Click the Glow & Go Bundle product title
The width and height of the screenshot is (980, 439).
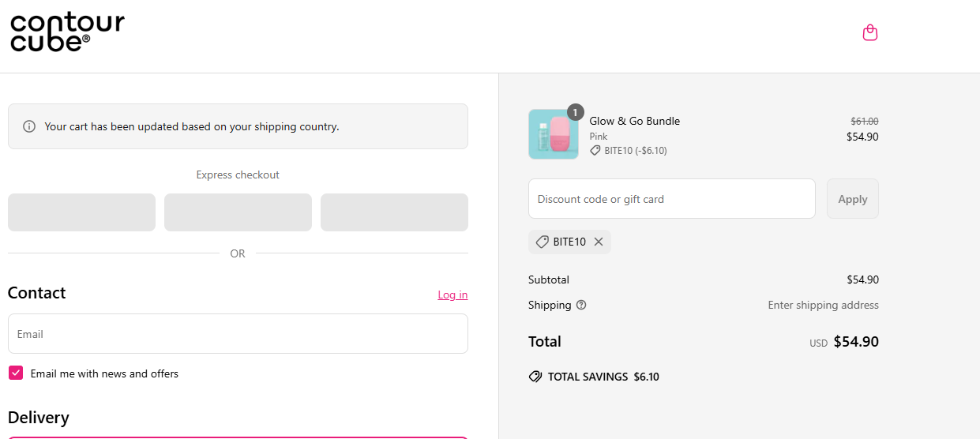pos(634,121)
